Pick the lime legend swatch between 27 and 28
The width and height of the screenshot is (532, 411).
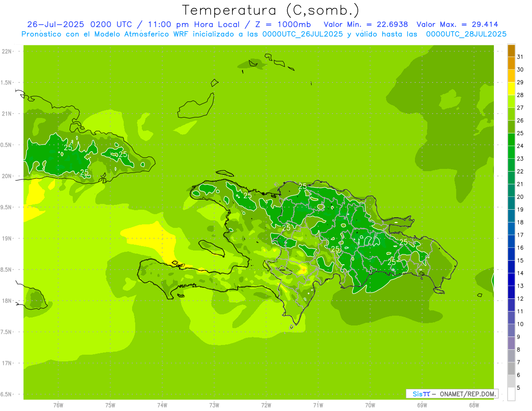click(x=511, y=102)
